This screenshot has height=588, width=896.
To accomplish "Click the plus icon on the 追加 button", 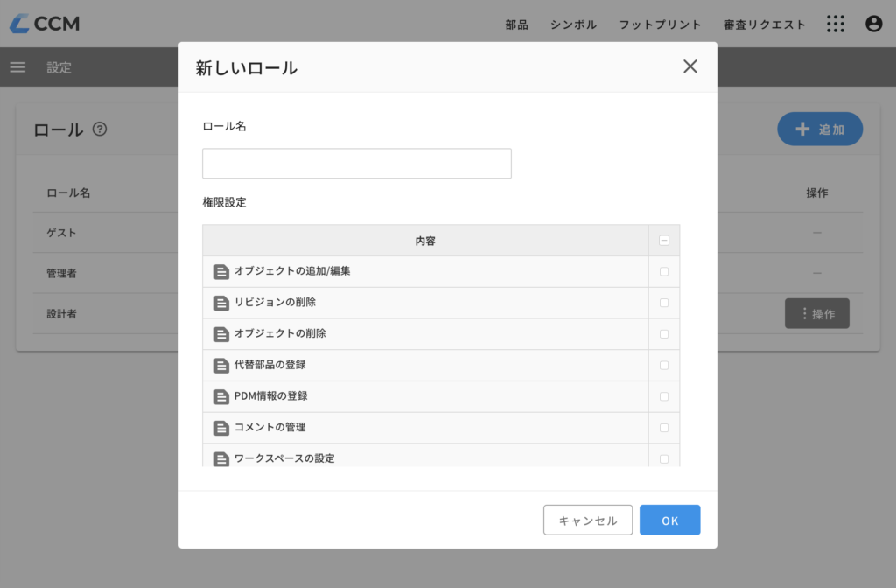I will click(x=802, y=129).
